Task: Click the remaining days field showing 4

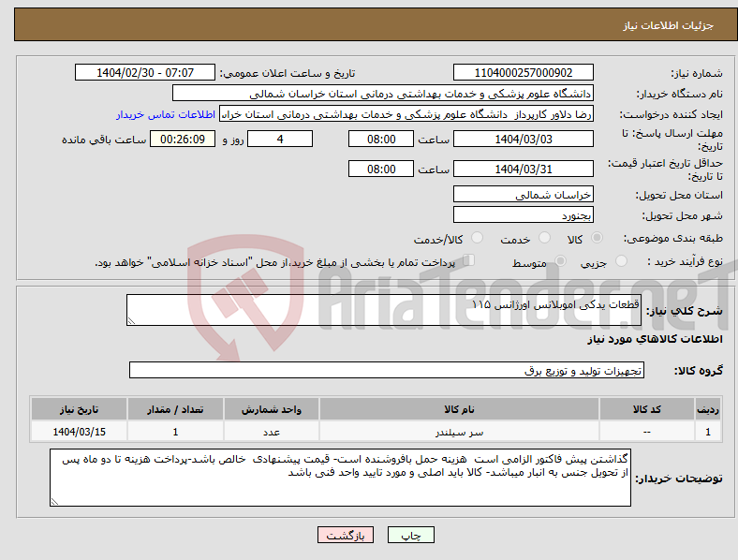Action: (x=280, y=139)
